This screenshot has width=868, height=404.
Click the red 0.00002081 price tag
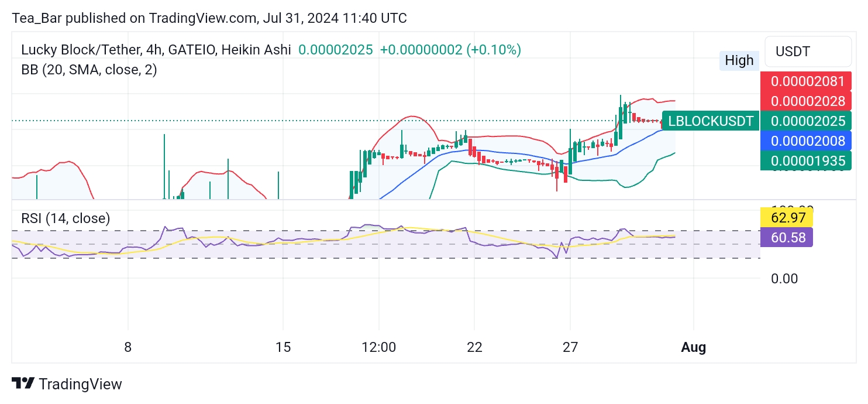click(x=805, y=82)
